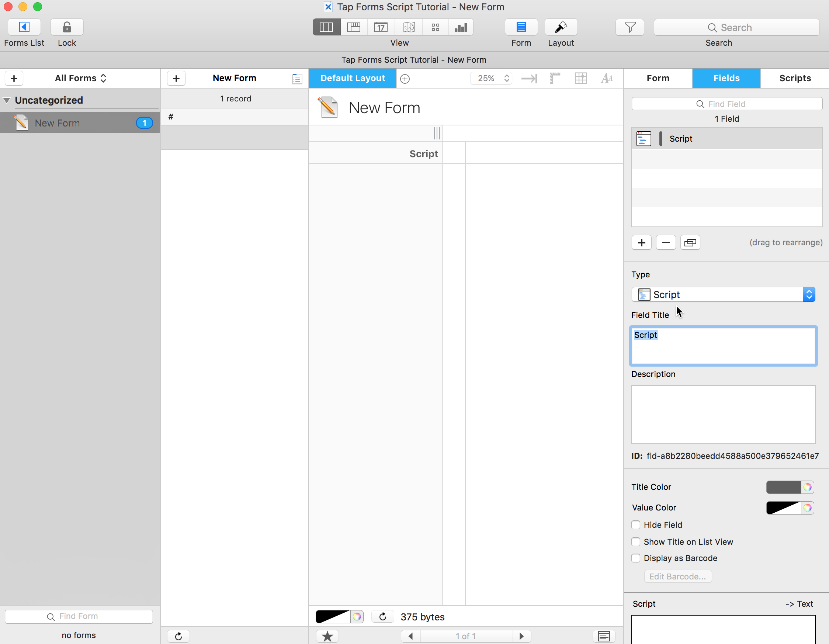
Task: Click the Forms List toolbar icon
Action: (24, 27)
